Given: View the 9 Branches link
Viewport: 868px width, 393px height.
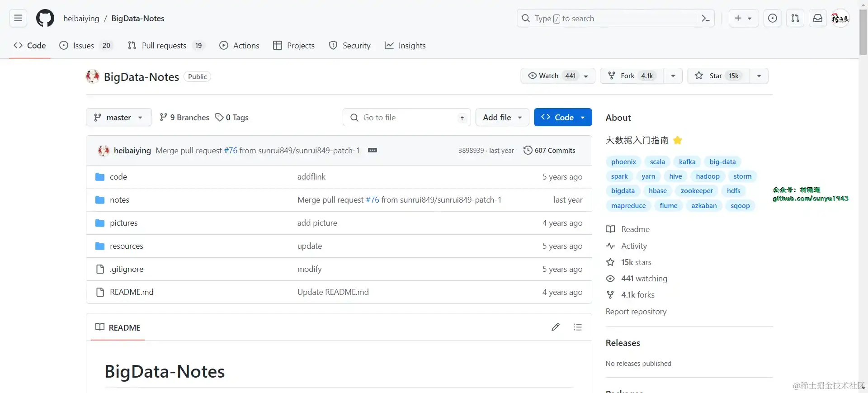Looking at the screenshot, I should point(184,118).
